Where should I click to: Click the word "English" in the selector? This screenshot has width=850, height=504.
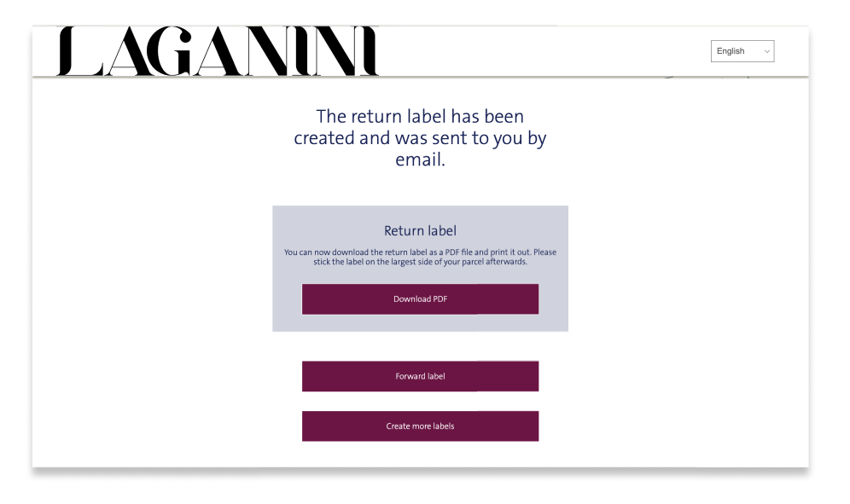point(731,51)
